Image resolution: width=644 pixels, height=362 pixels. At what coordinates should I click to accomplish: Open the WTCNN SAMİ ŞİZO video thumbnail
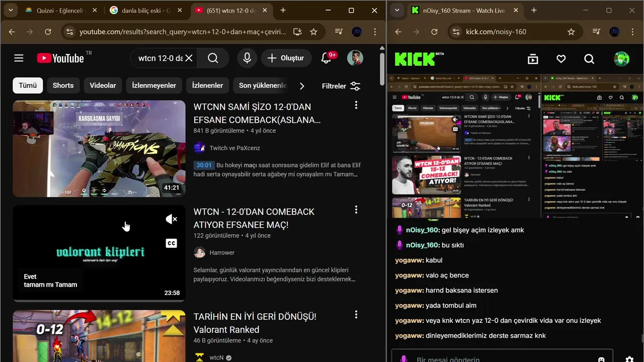99,149
